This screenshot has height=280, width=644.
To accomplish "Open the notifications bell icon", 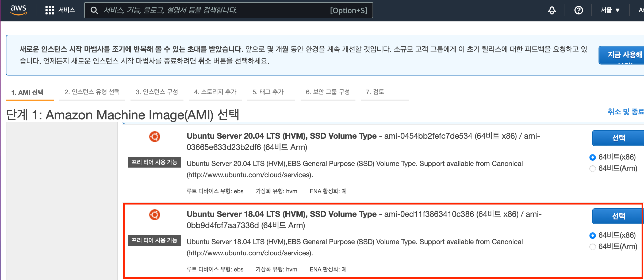I will click(x=552, y=10).
